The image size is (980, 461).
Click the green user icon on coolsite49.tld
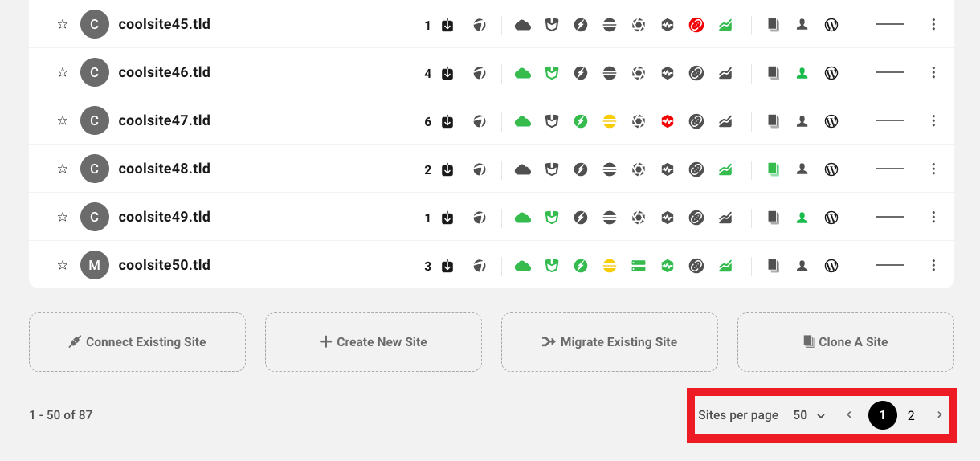(x=802, y=218)
